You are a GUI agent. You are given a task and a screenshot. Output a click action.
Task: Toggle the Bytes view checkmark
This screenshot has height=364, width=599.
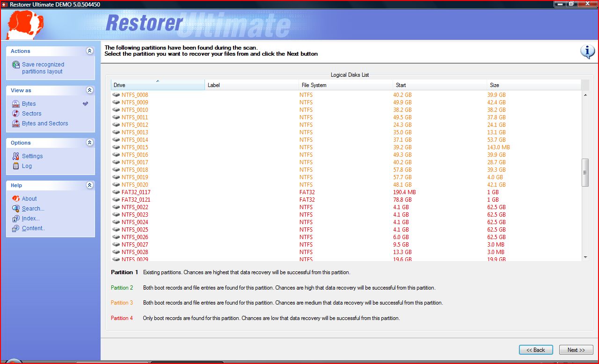(85, 104)
